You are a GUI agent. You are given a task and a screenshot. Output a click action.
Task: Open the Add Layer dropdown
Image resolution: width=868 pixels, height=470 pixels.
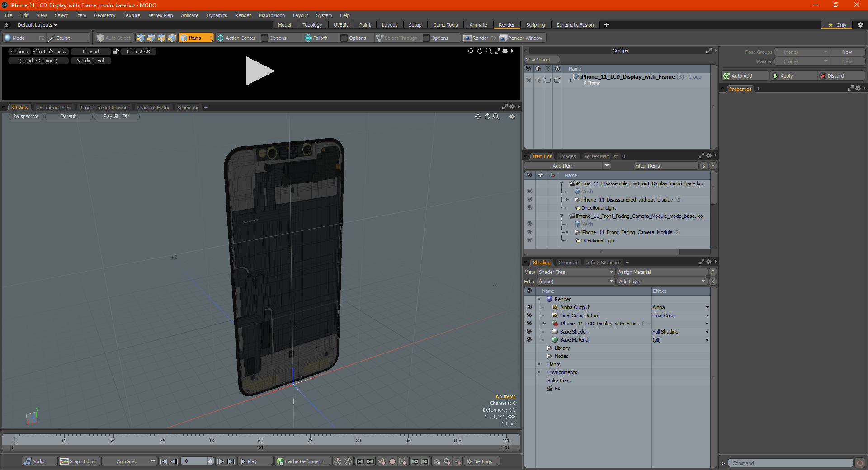[662, 282]
